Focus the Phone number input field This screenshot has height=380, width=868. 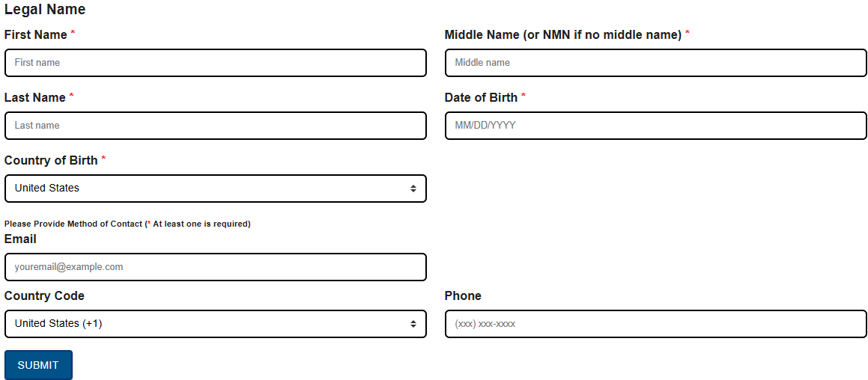[x=656, y=324]
